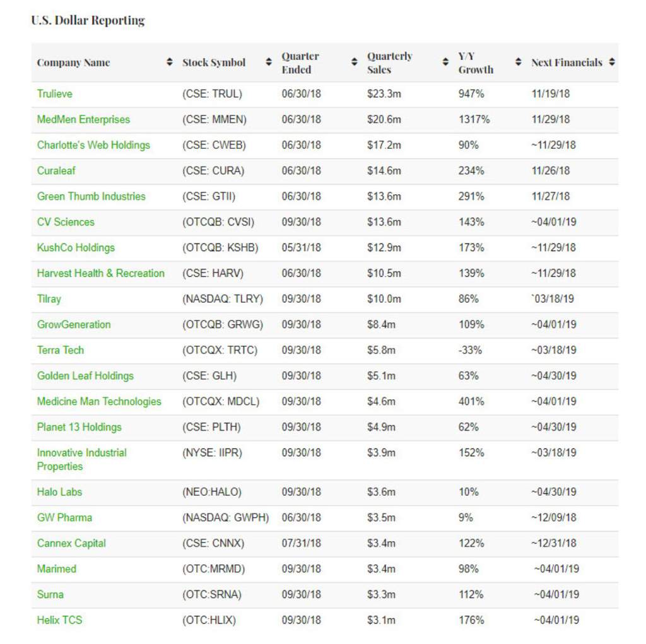
Task: Sort by Y/Y Growth arrow icon
Action: click(x=519, y=62)
